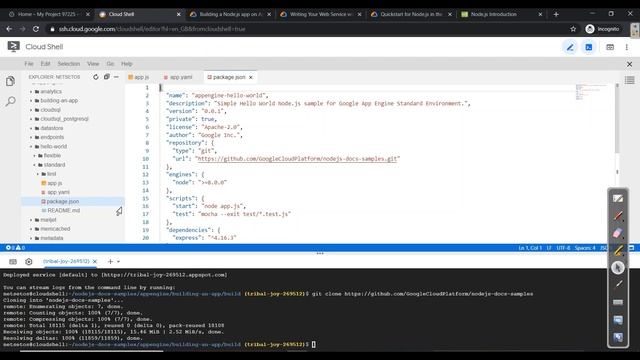Toggle the Cloud Shell editor pencil button
Viewport: 640px width, 360px height.
[570, 47]
